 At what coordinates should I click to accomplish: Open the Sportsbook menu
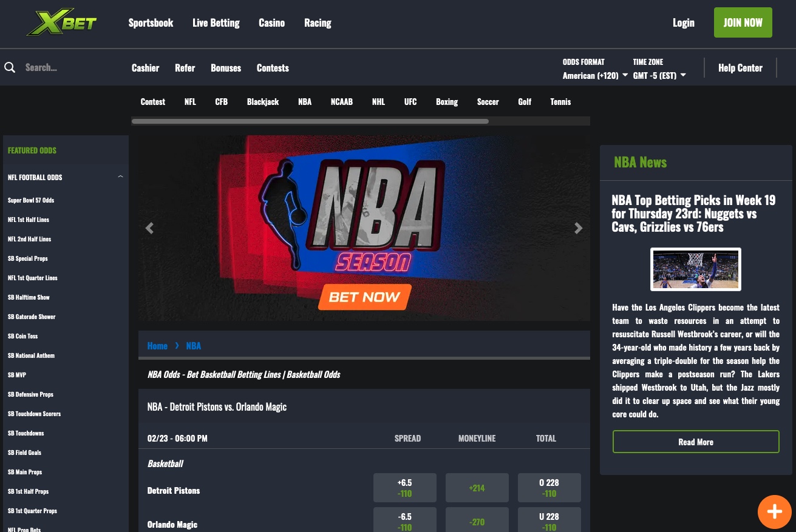point(151,22)
